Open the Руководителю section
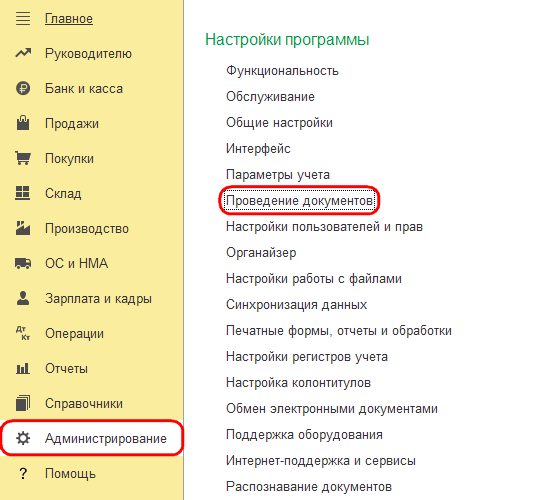539x500 pixels. tap(88, 54)
